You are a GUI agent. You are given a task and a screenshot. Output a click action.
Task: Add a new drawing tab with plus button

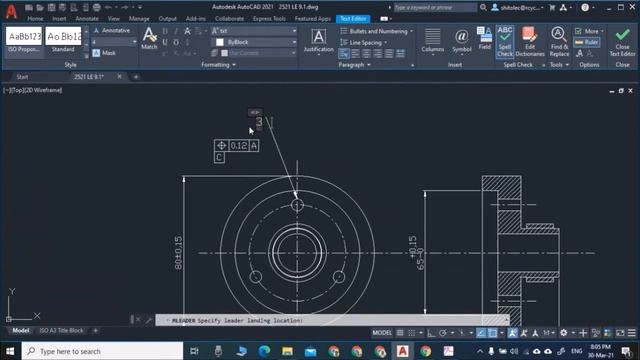click(136, 77)
